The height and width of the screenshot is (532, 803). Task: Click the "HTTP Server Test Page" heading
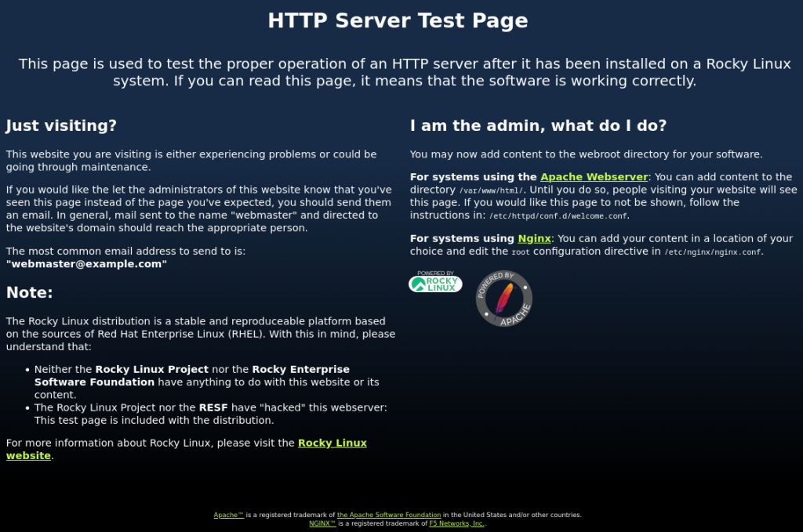[x=398, y=20]
